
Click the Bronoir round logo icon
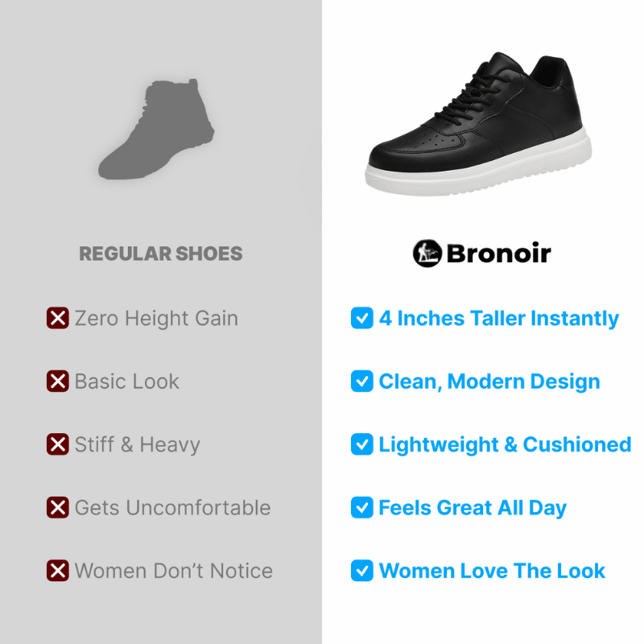tap(427, 254)
